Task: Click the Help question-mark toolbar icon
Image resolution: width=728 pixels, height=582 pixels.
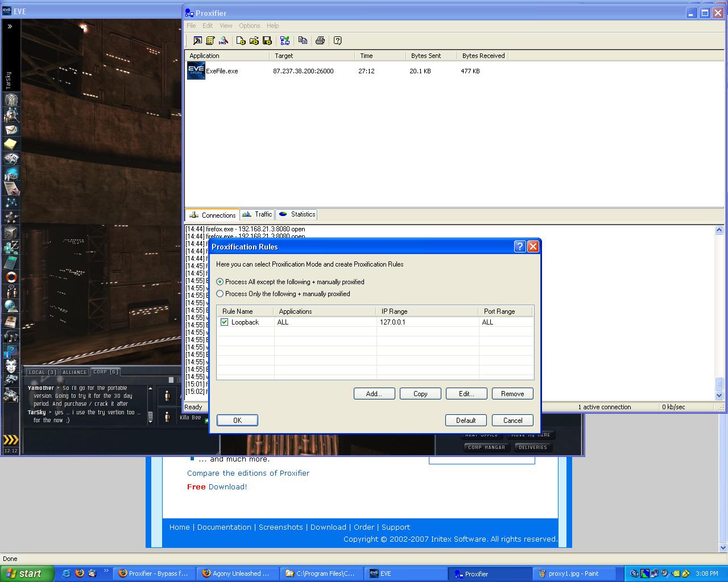Action: tap(337, 40)
